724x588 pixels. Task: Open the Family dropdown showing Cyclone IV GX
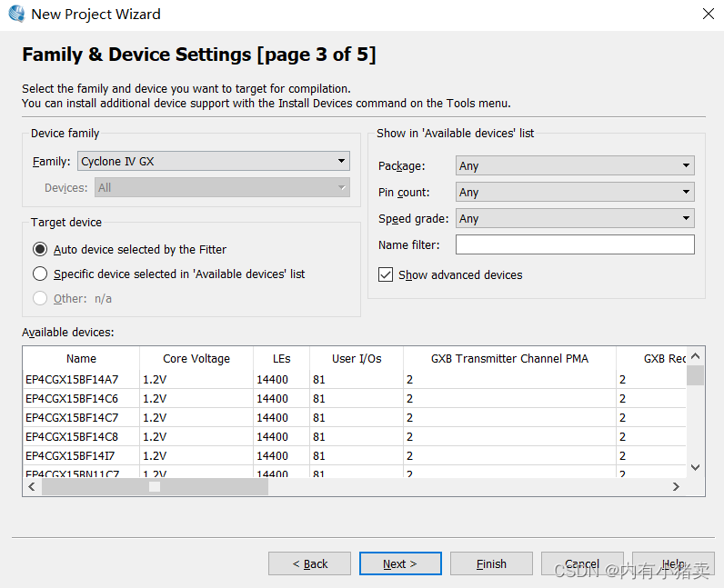click(x=214, y=161)
